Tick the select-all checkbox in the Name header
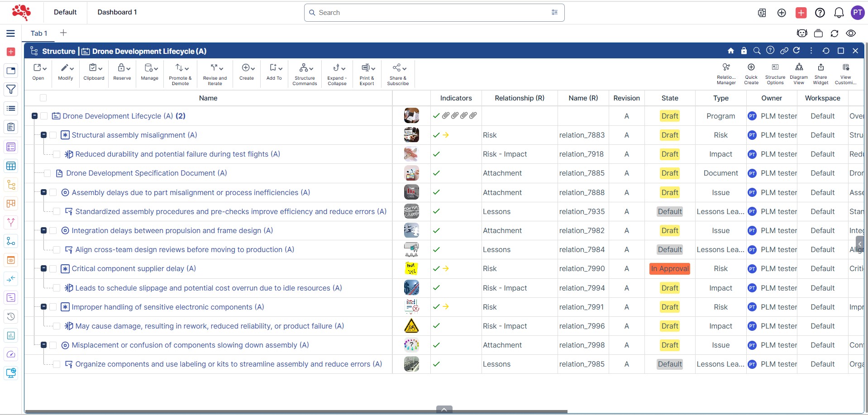This screenshot has width=868, height=415. (43, 98)
